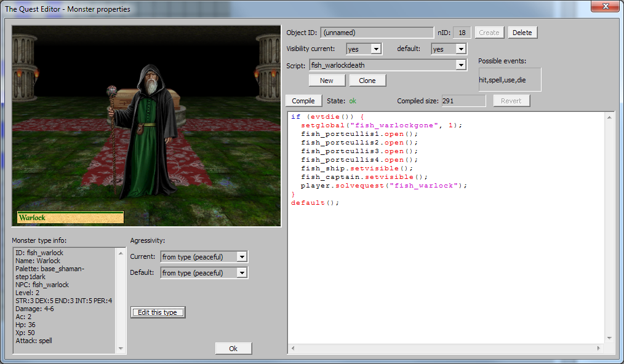Click the STR:3 DEX:5 stats line
The width and height of the screenshot is (624, 364).
click(x=63, y=301)
